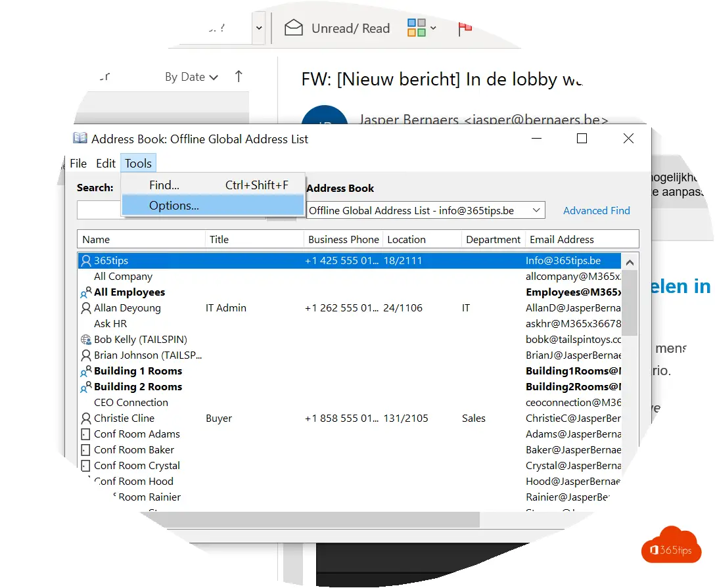
Task: Choose Find... from Tools menu
Action: [213, 185]
